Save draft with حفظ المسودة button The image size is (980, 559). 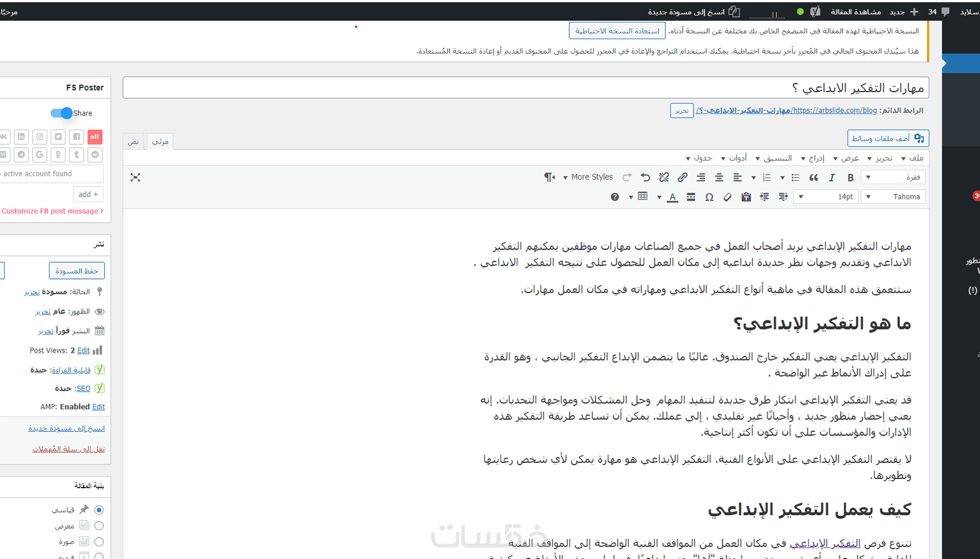(x=77, y=271)
